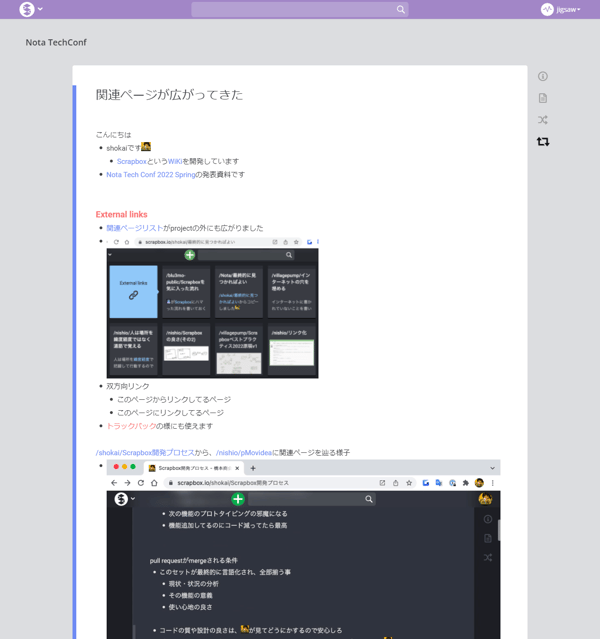
Task: Click tab list chevron in embedded browser
Action: 492,468
